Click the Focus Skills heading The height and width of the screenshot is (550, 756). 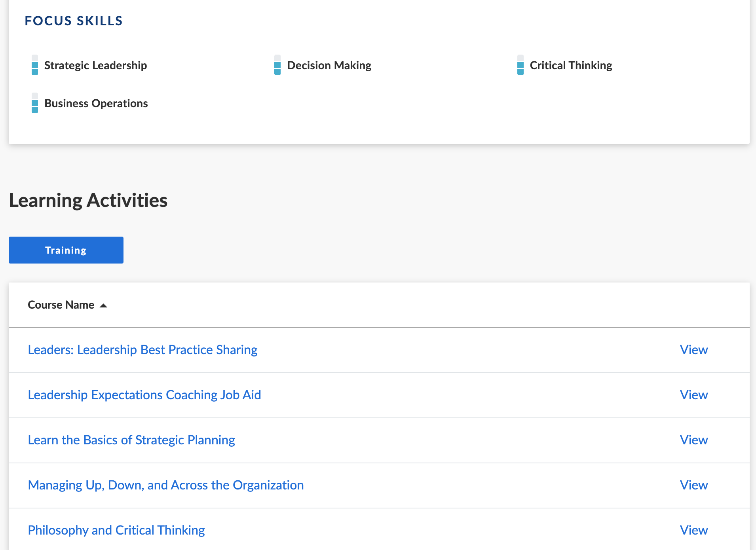[74, 21]
